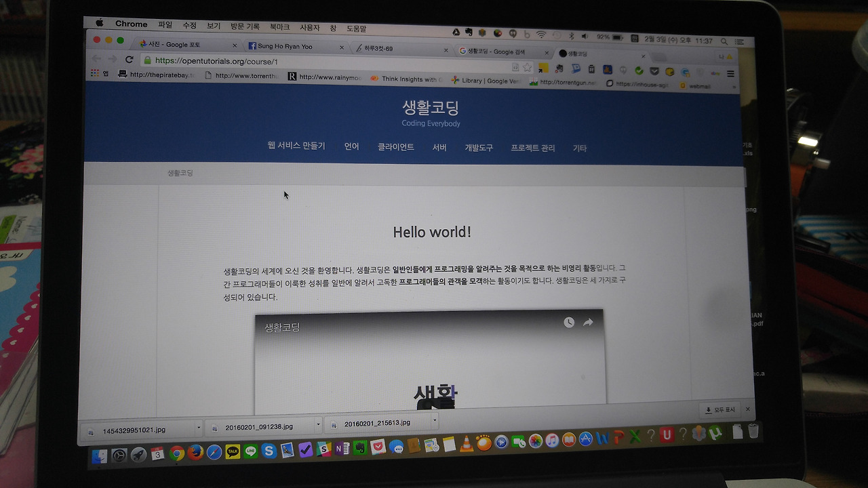The width and height of the screenshot is (868, 488).
Task: Click the 생활코딩 site title
Action: coord(431,108)
